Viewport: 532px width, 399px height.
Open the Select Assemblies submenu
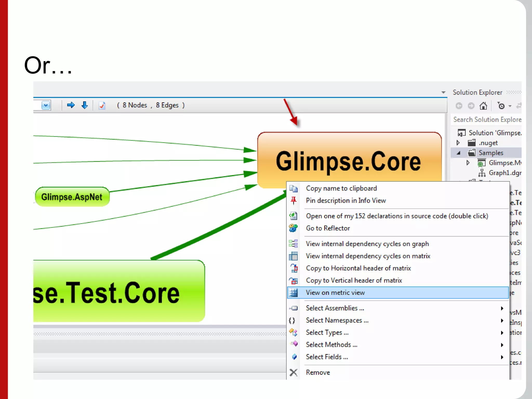coord(335,308)
